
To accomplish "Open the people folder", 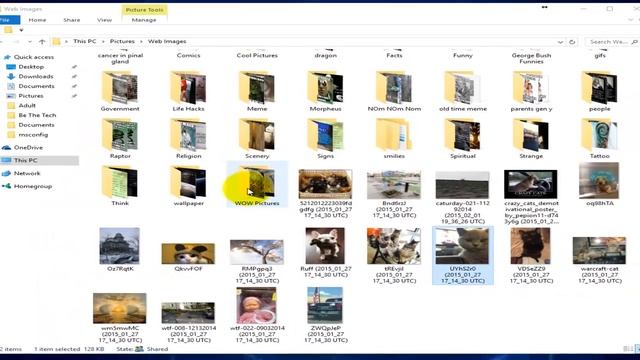I will click(x=600, y=92).
